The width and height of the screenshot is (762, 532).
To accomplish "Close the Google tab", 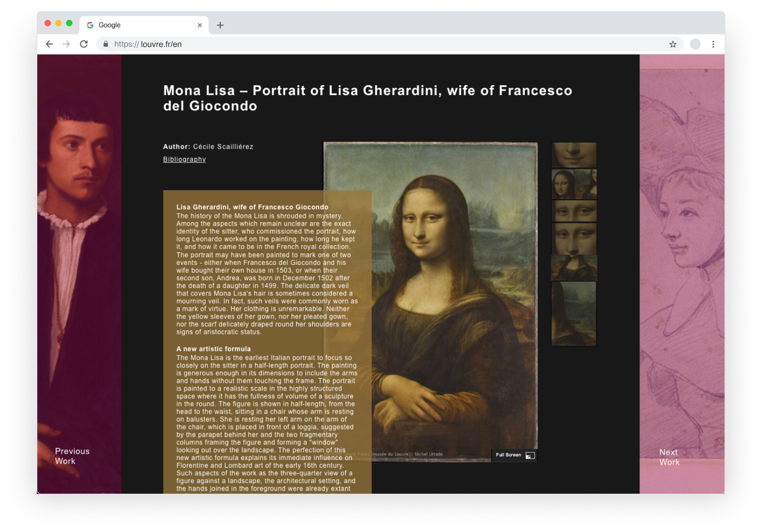I will (x=200, y=25).
